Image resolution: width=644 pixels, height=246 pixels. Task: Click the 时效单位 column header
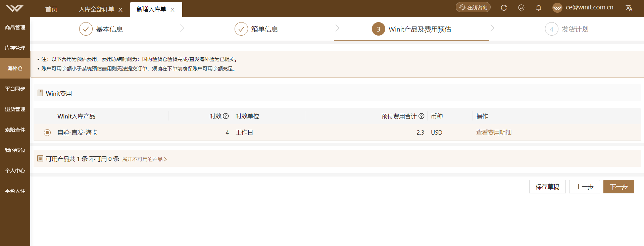pyautogui.click(x=247, y=116)
